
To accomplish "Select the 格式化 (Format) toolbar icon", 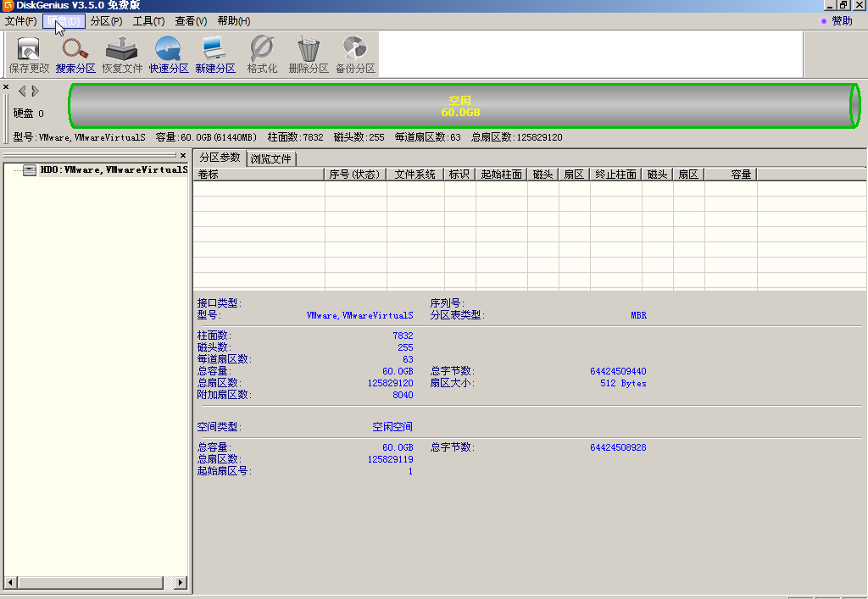I will point(262,54).
